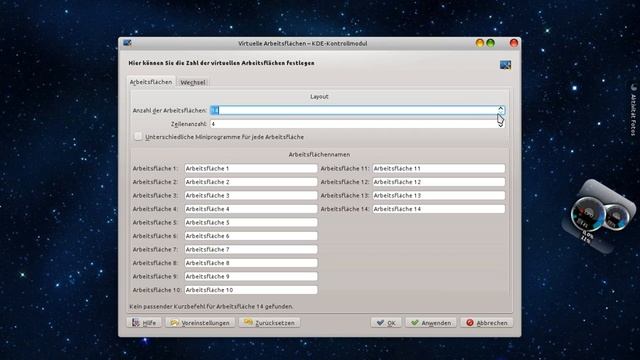Open the Wechsel tab

point(193,82)
